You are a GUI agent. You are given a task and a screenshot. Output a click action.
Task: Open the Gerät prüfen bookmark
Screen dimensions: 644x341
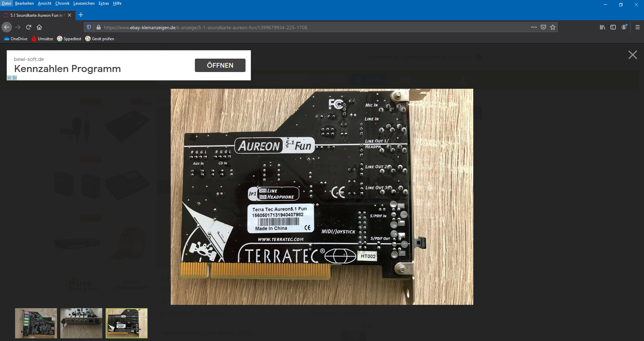(100, 39)
